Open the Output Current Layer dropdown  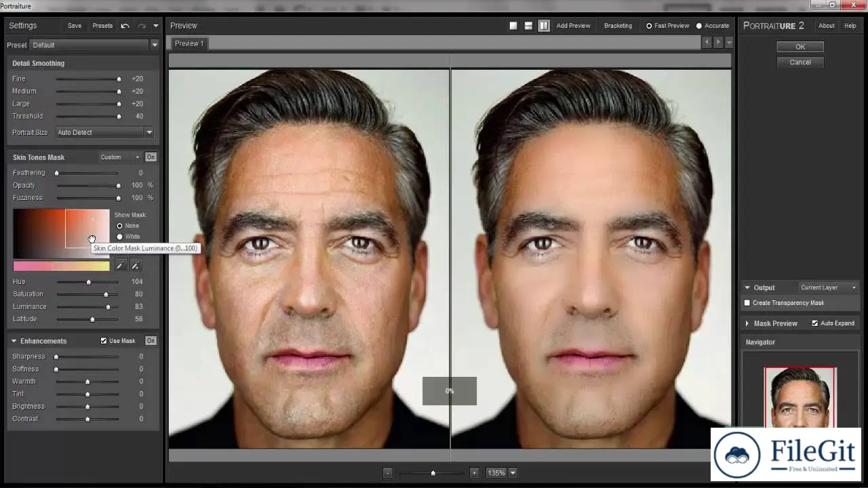[x=828, y=287]
